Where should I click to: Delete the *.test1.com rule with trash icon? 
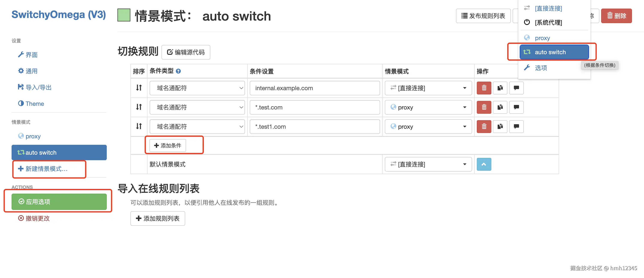tap(484, 126)
